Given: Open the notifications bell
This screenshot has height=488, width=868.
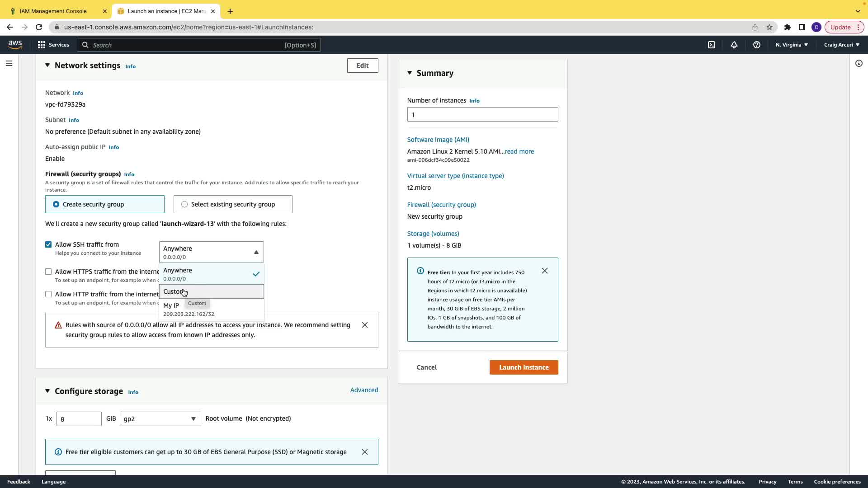Looking at the screenshot, I should (734, 45).
